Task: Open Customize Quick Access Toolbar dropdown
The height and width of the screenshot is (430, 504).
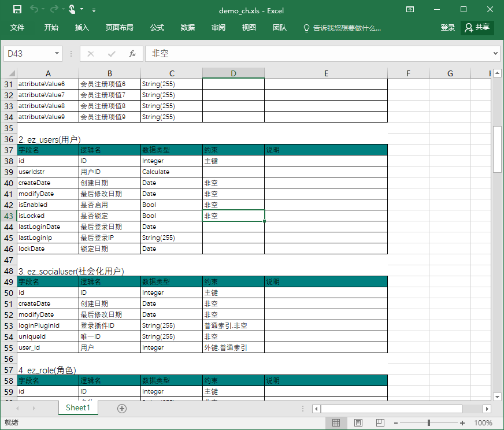Action: [94, 10]
